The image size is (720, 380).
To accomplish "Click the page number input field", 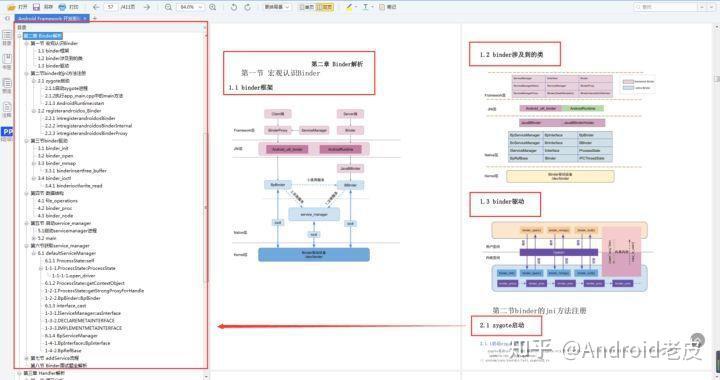I will tap(111, 7).
